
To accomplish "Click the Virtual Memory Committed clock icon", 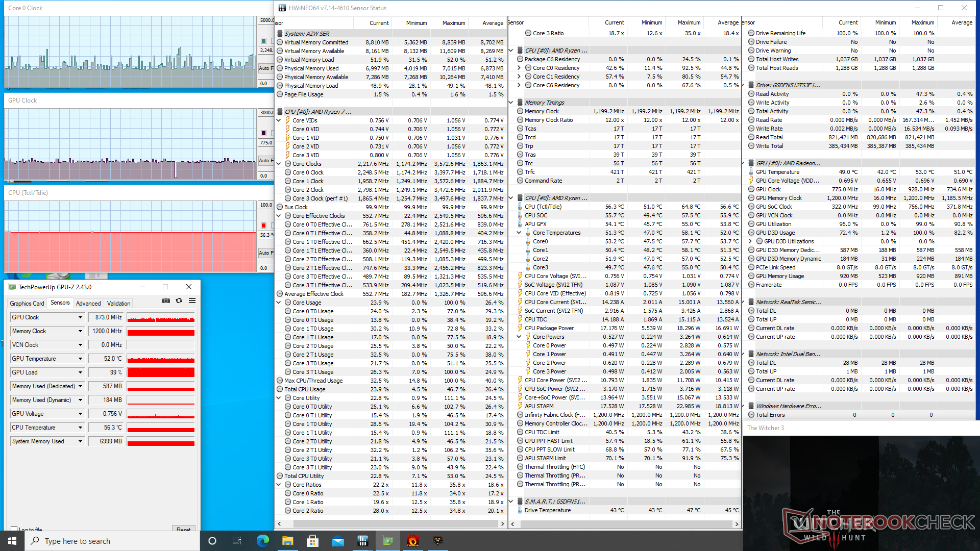I will pos(280,42).
